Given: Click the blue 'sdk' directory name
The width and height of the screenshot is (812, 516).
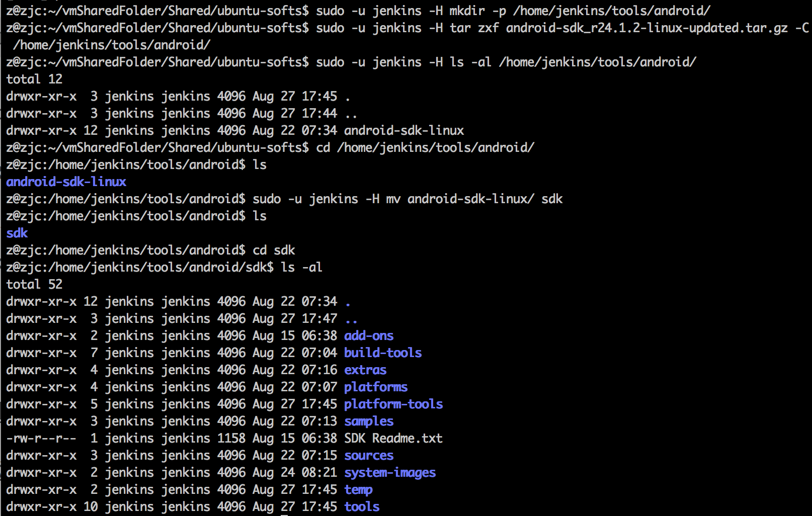Looking at the screenshot, I should pos(17,233).
